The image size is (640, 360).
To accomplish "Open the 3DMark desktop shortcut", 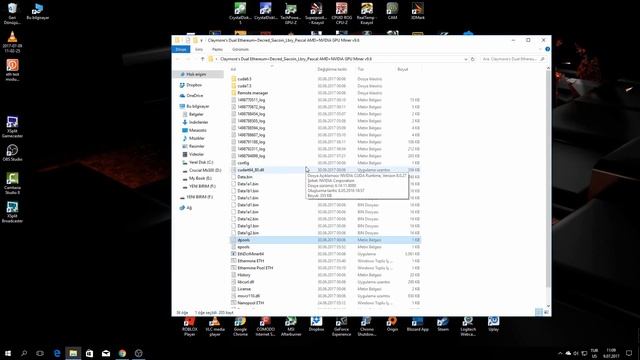I will (418, 11).
